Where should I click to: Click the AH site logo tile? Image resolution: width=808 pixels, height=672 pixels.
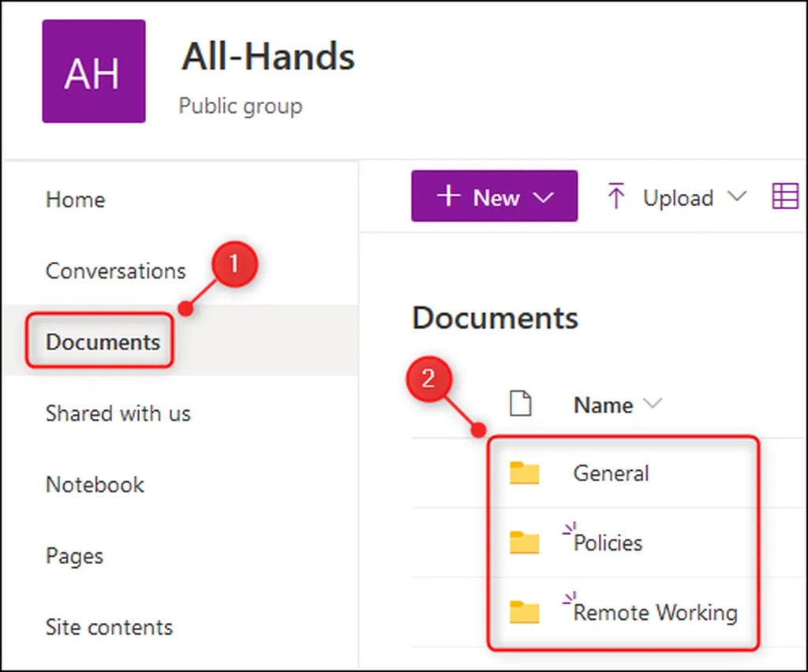(x=93, y=72)
